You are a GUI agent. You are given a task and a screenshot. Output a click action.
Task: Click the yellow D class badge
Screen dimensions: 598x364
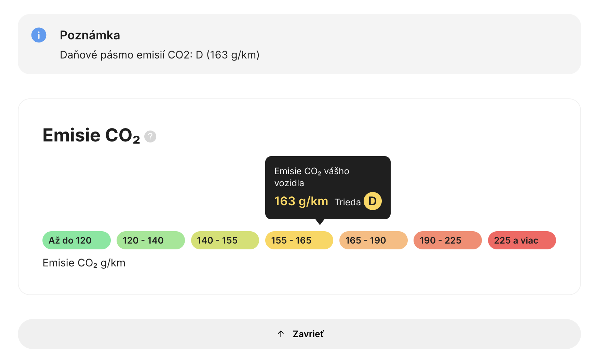pyautogui.click(x=373, y=201)
